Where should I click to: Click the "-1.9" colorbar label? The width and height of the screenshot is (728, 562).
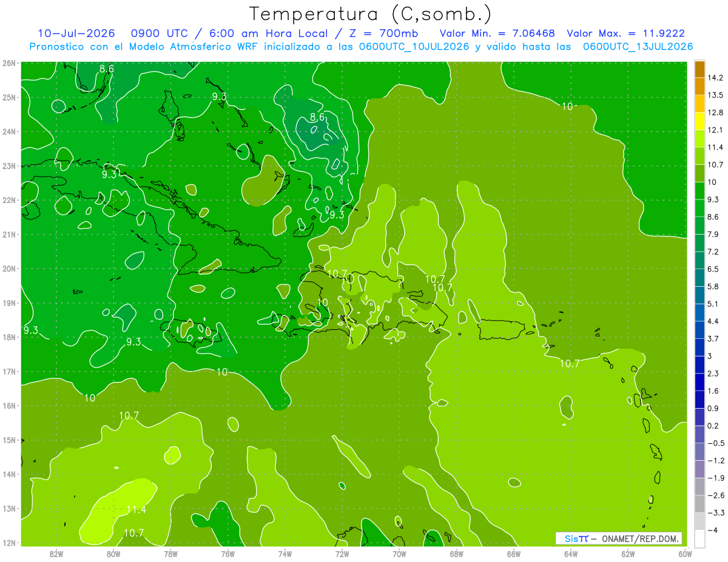click(x=716, y=478)
